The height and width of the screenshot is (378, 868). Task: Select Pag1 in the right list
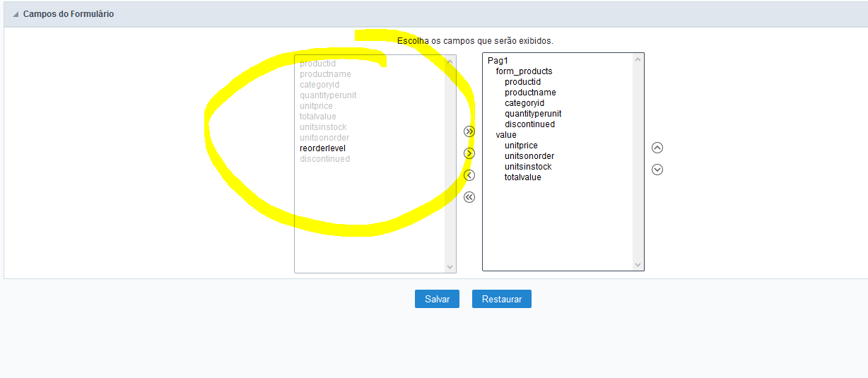pos(498,61)
